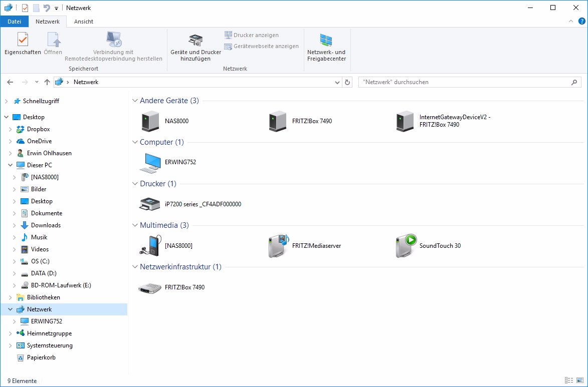Image resolution: width=588 pixels, height=387 pixels.
Task: Expand the Schnellzugriff tree node
Action: 7,101
